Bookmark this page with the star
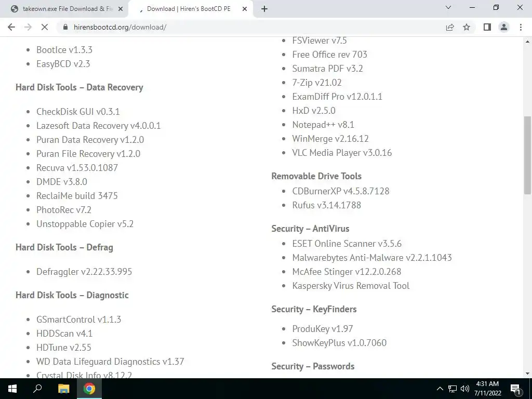This screenshot has height=399, width=532. (x=467, y=27)
